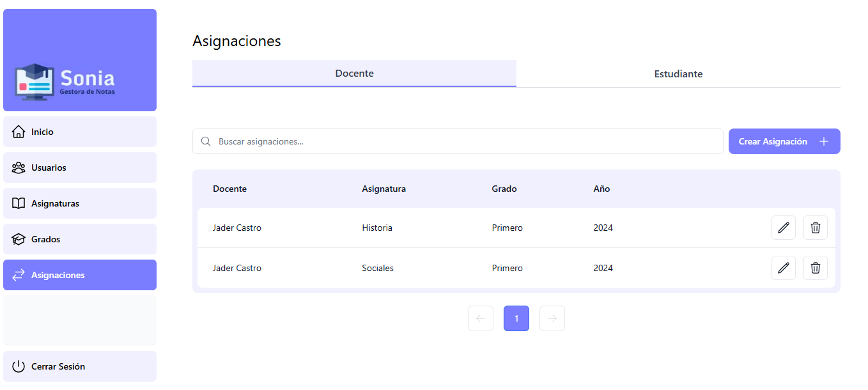Click the users icon beside Usuarios

(x=19, y=168)
